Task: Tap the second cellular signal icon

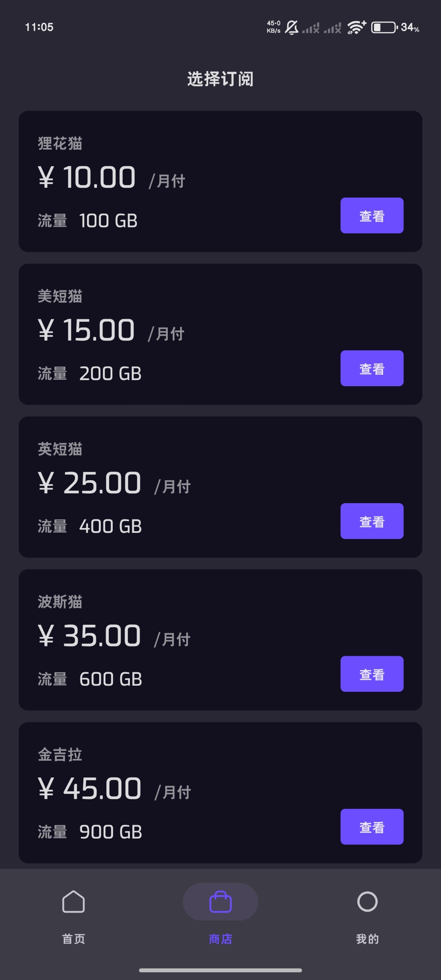Action: click(332, 28)
